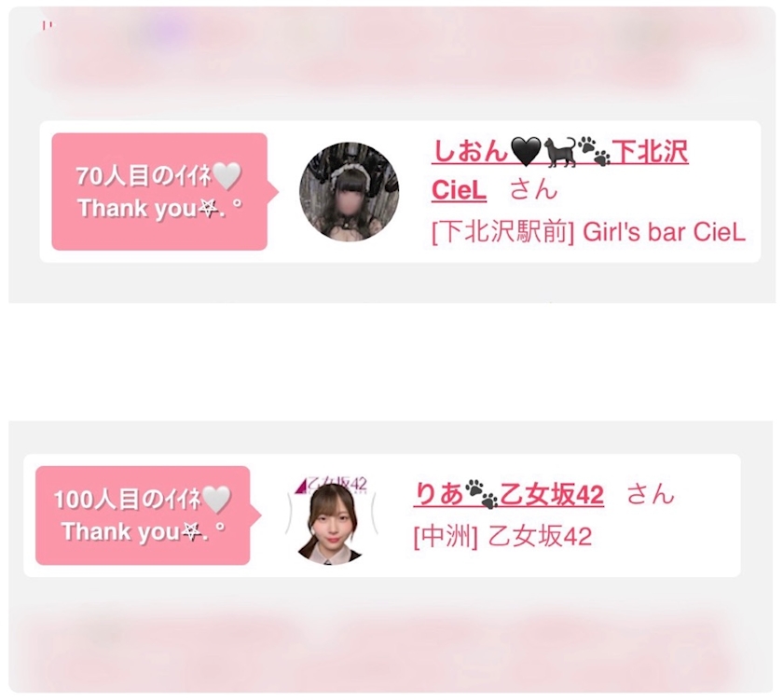Click the 乙女坂42 logo above りあ's photo

click(x=332, y=484)
